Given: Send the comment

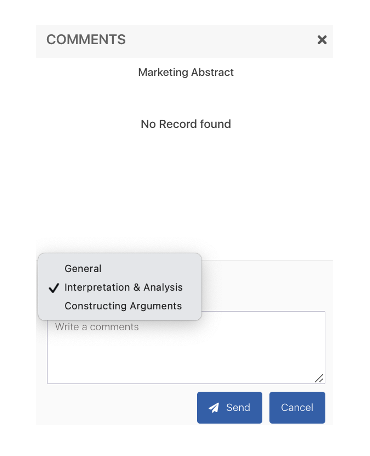Looking at the screenshot, I should [229, 408].
